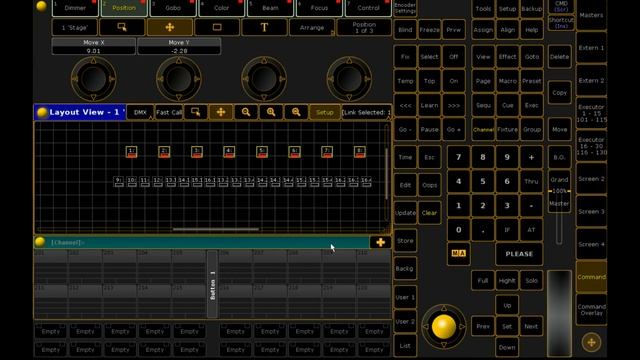Toggle the Learn key
This screenshot has height=360, width=640.
(x=429, y=105)
